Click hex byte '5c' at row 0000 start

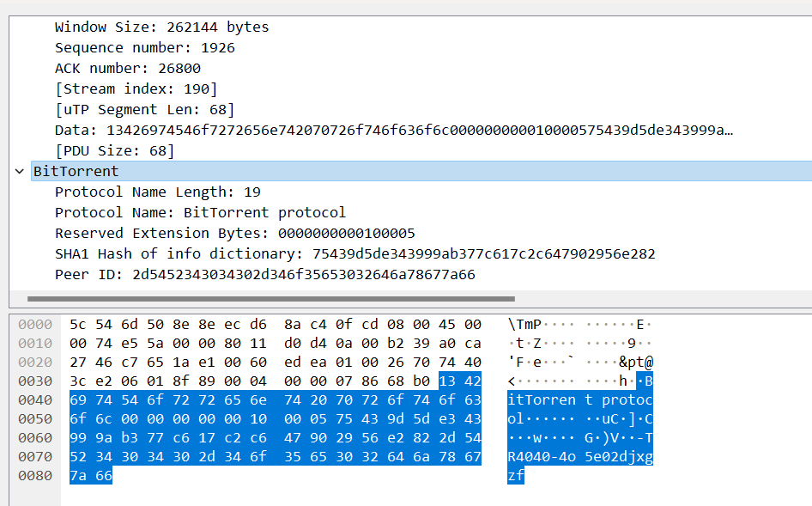77,325
